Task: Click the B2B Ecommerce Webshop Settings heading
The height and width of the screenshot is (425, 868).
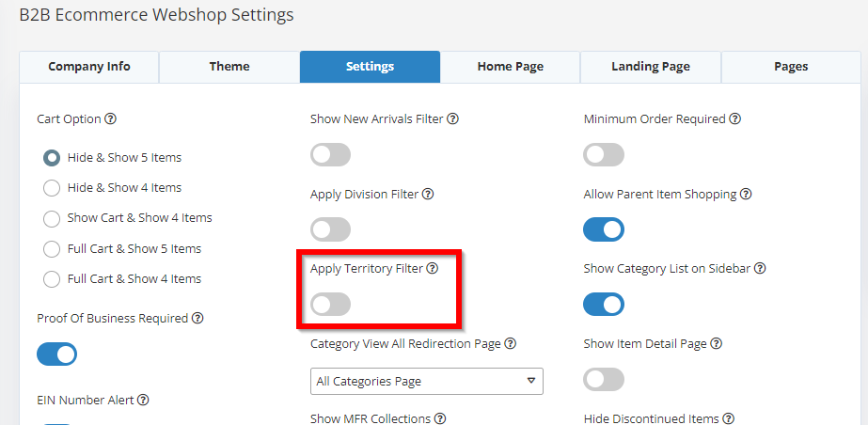Action: pos(157,14)
